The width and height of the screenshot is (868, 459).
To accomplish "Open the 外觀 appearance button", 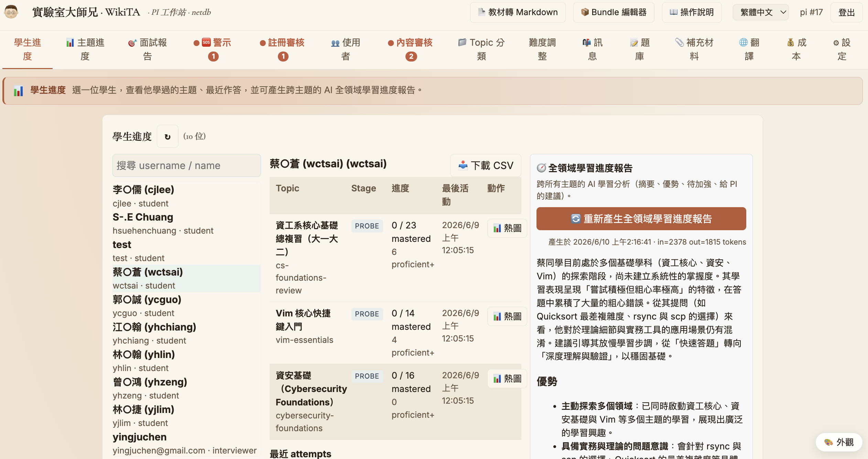I will (839, 442).
